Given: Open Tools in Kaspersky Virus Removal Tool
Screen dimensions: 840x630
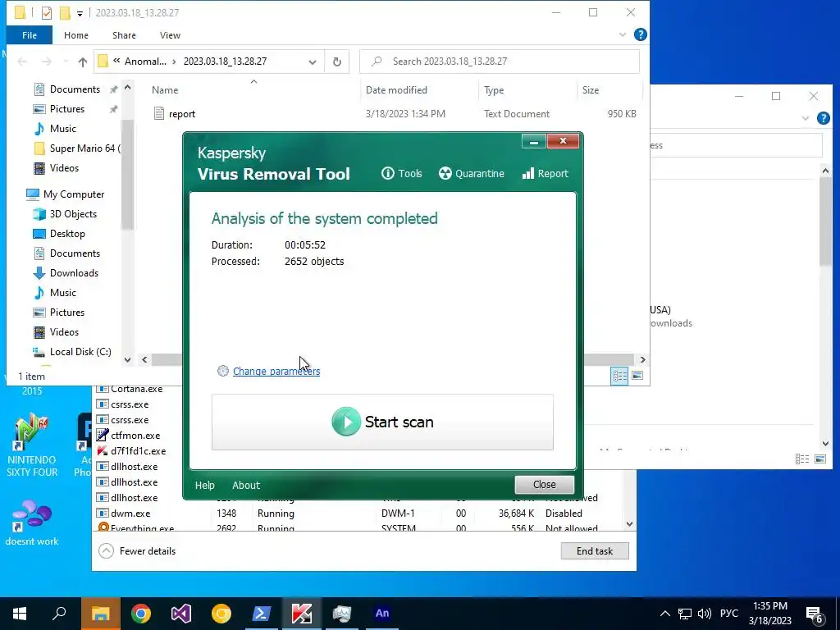Looking at the screenshot, I should tap(402, 174).
